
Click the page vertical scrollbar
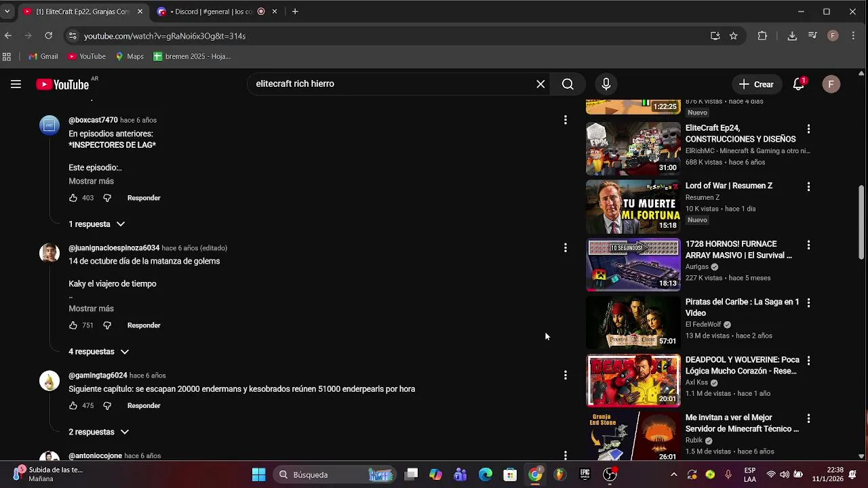pyautogui.click(x=862, y=222)
